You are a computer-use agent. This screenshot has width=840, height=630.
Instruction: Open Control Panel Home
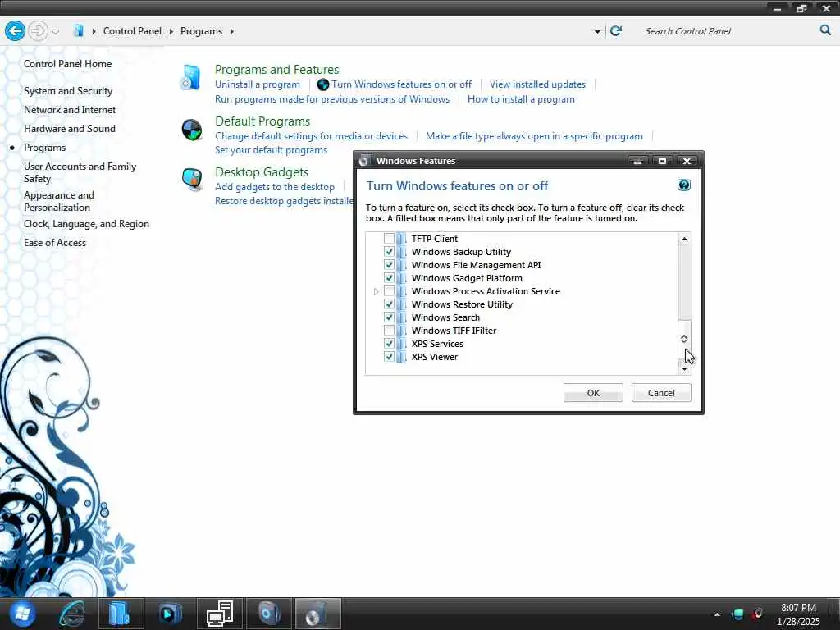67,64
